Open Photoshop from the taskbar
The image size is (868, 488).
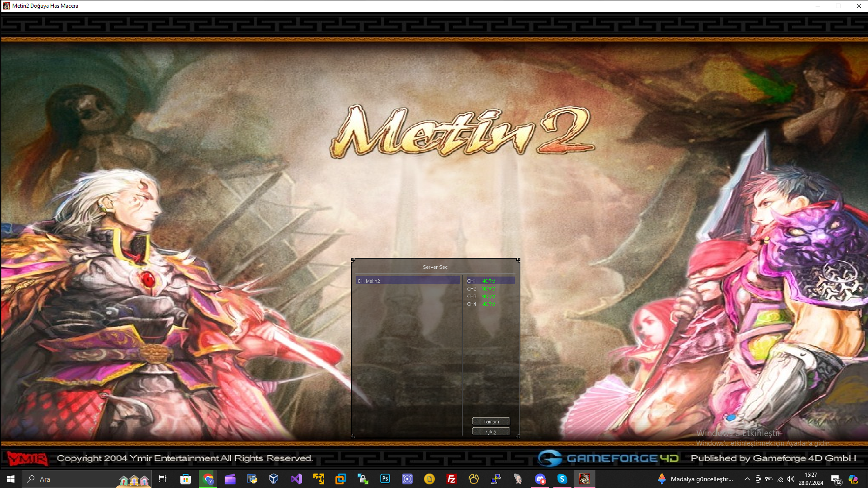[x=385, y=479]
